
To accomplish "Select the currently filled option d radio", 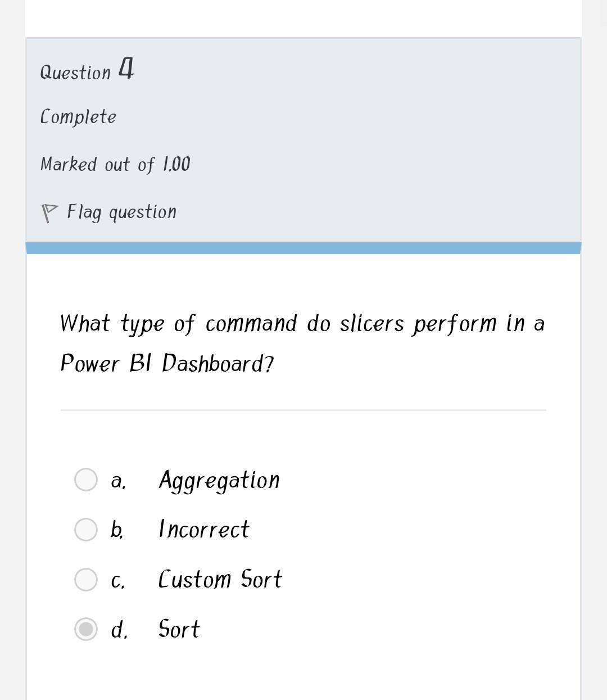I will (85, 629).
